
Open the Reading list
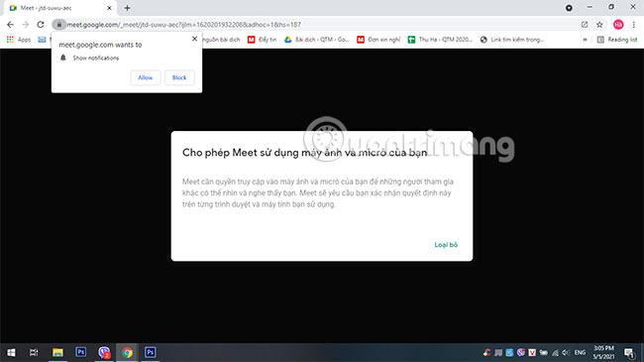pyautogui.click(x=617, y=40)
